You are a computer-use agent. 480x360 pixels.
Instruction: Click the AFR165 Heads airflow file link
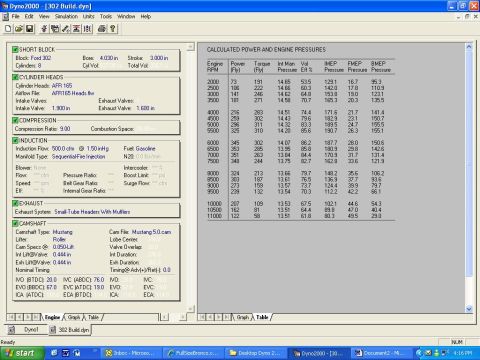tap(73, 93)
